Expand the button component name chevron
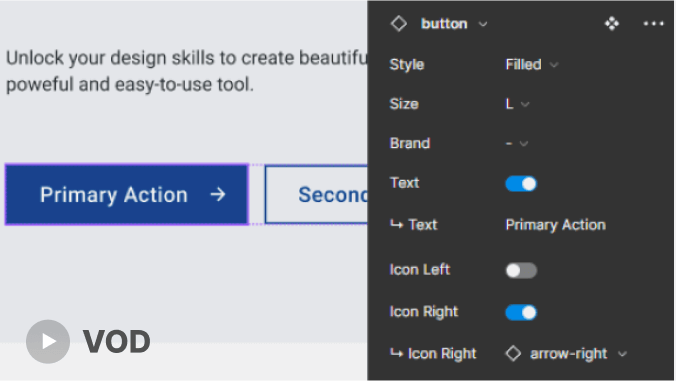 point(483,24)
